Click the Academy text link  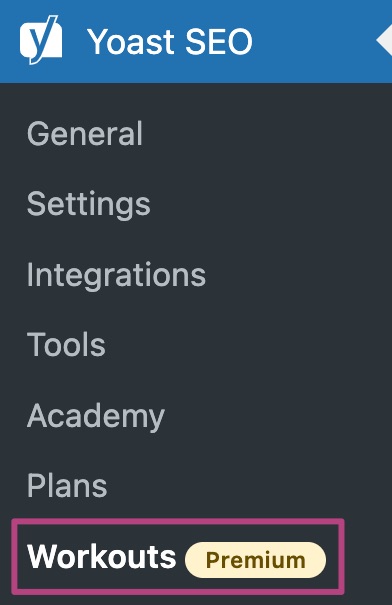(x=96, y=417)
